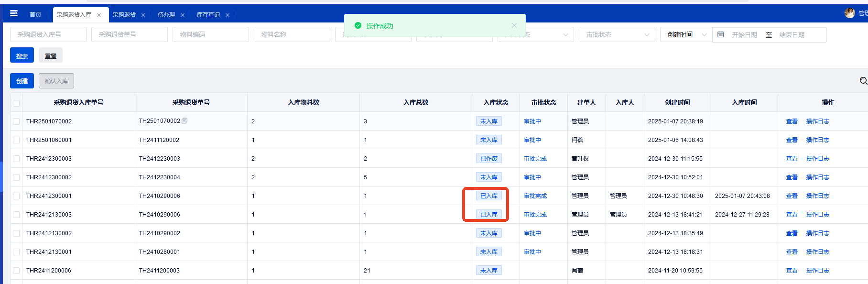Switch to the 首页 tab
The height and width of the screenshot is (284, 868).
[x=35, y=15]
